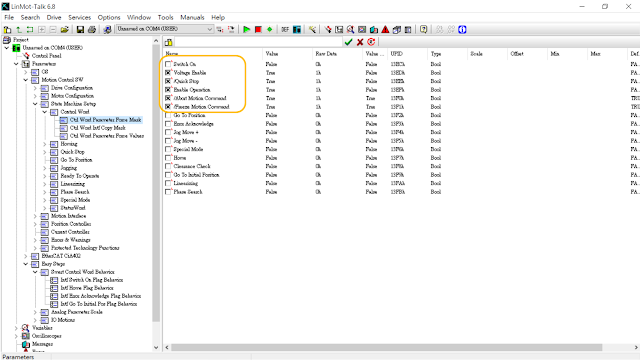The image size is (640, 360).
Task: Click the red warning triangle errors icon
Action: 385,29
